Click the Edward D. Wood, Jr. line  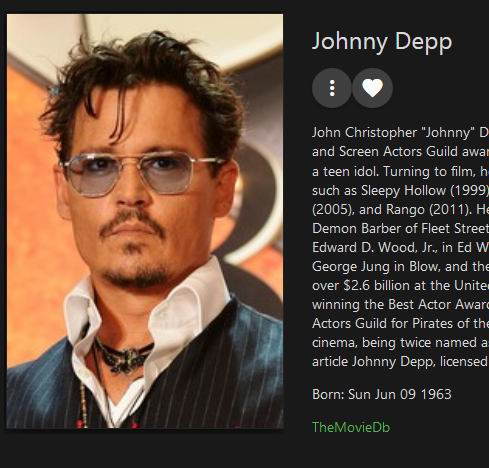click(x=400, y=247)
